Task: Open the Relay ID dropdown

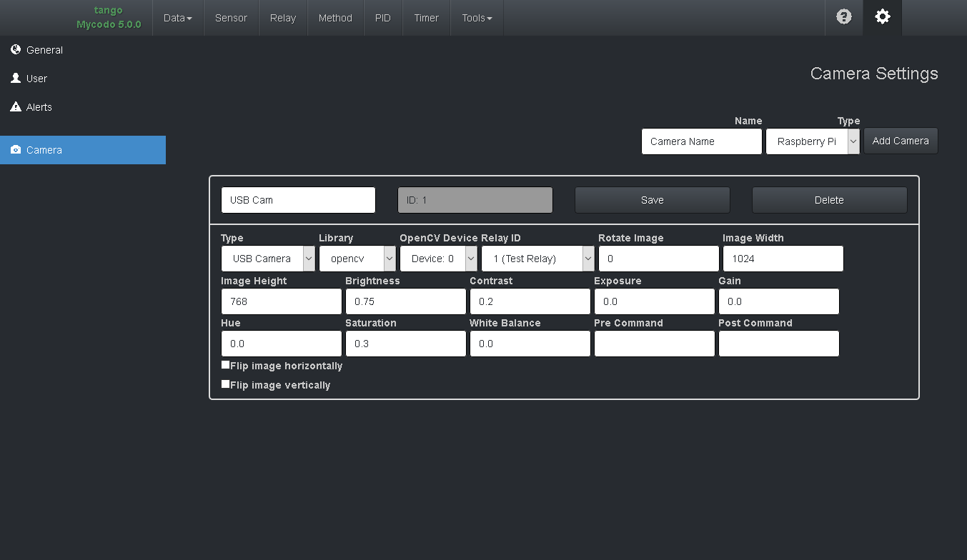Action: [537, 259]
